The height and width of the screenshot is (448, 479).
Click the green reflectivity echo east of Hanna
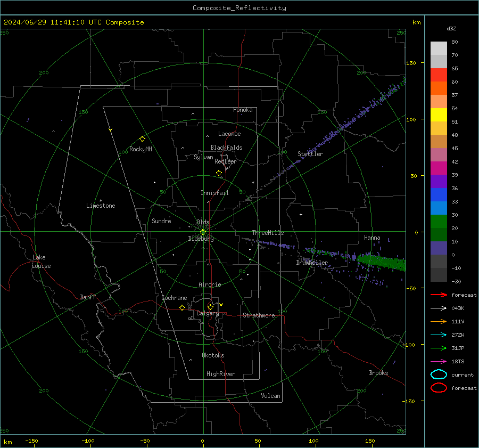[382, 262]
